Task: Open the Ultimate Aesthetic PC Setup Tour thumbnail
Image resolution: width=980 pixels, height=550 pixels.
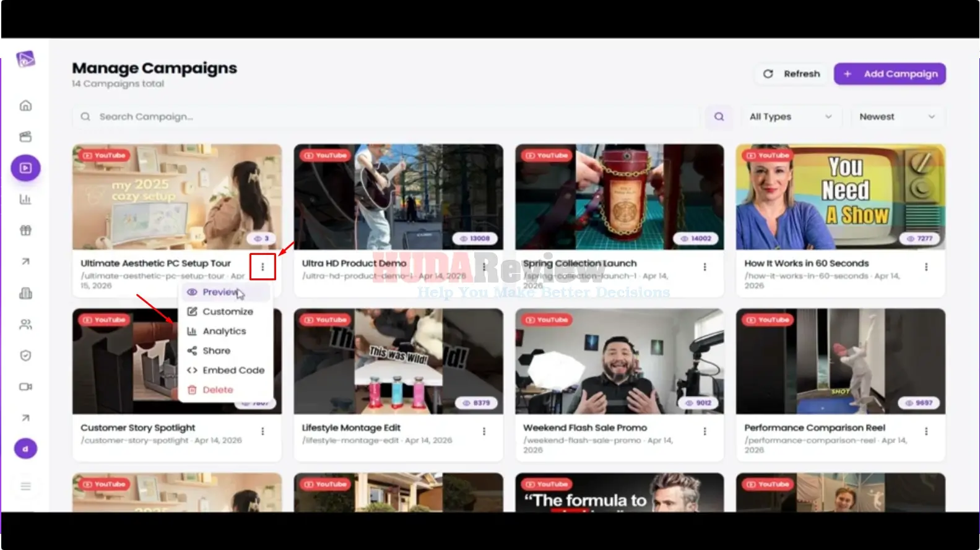Action: point(177,197)
